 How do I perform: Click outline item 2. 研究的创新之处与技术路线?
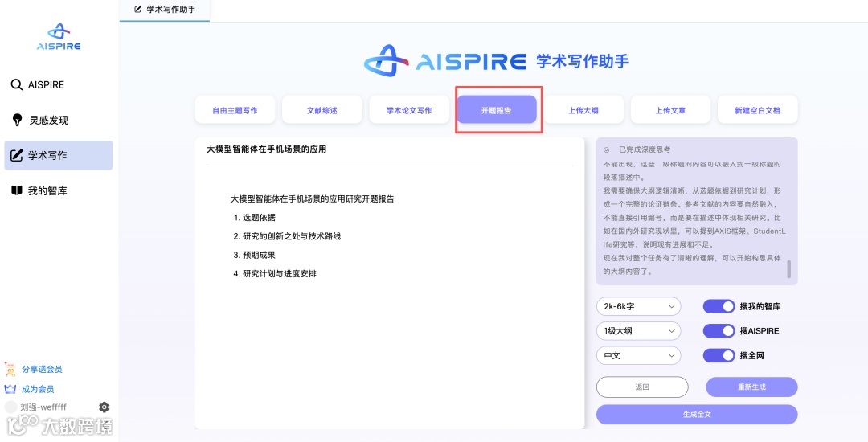[287, 236]
